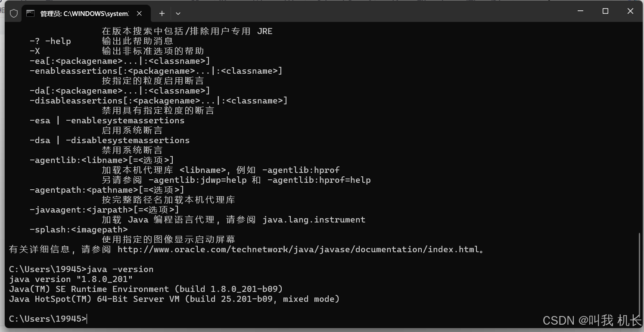The height and width of the screenshot is (332, 644).
Task: Click the CSDN watermark logo text
Action: coord(592,320)
